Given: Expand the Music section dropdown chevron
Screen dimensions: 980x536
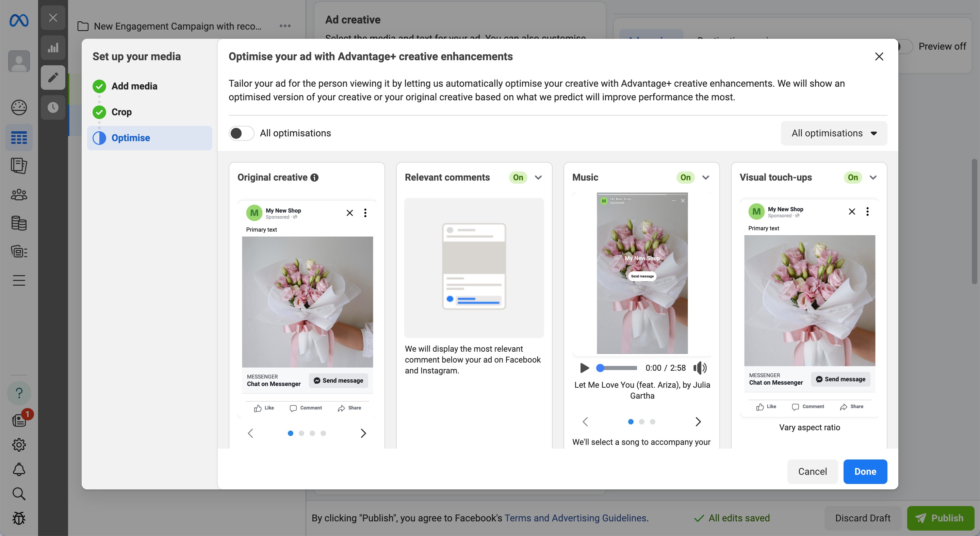Looking at the screenshot, I should (x=705, y=178).
